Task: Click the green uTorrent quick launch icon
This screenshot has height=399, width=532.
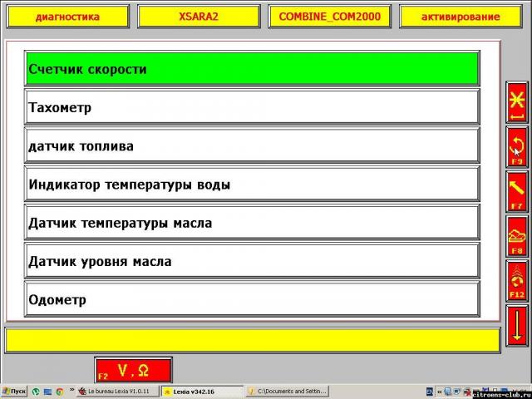Action: point(36,392)
